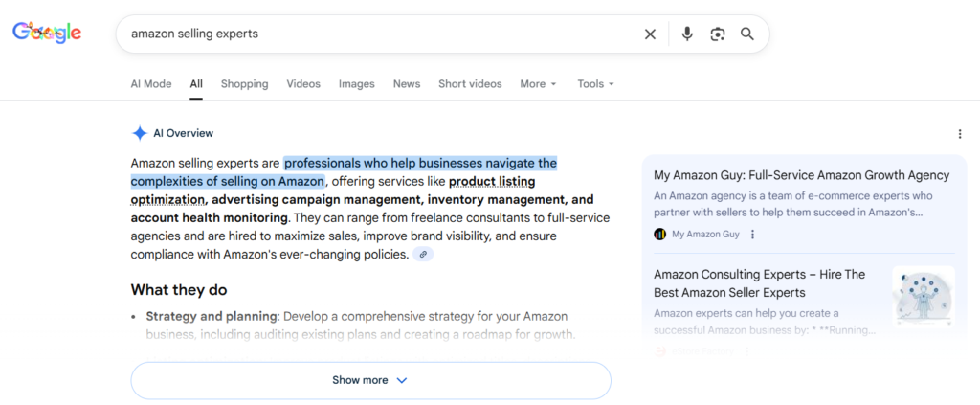980x405 pixels.
Task: View the News tab
Action: (x=406, y=83)
